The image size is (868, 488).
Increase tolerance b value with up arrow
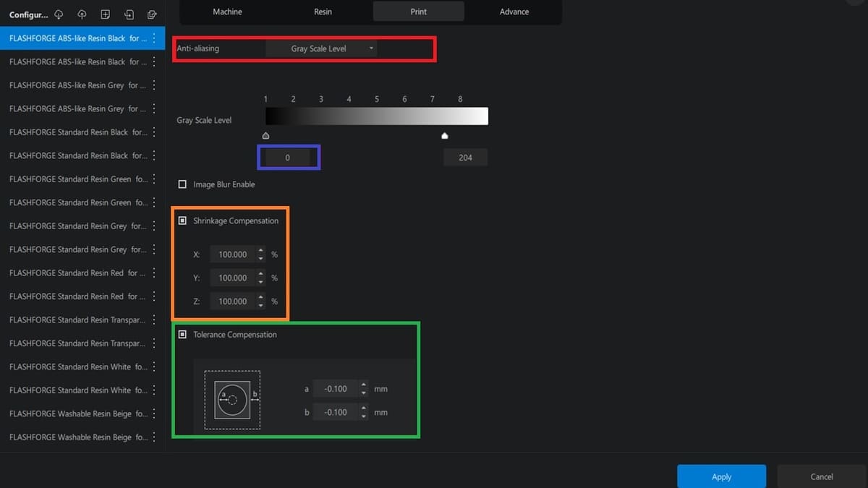pos(364,408)
